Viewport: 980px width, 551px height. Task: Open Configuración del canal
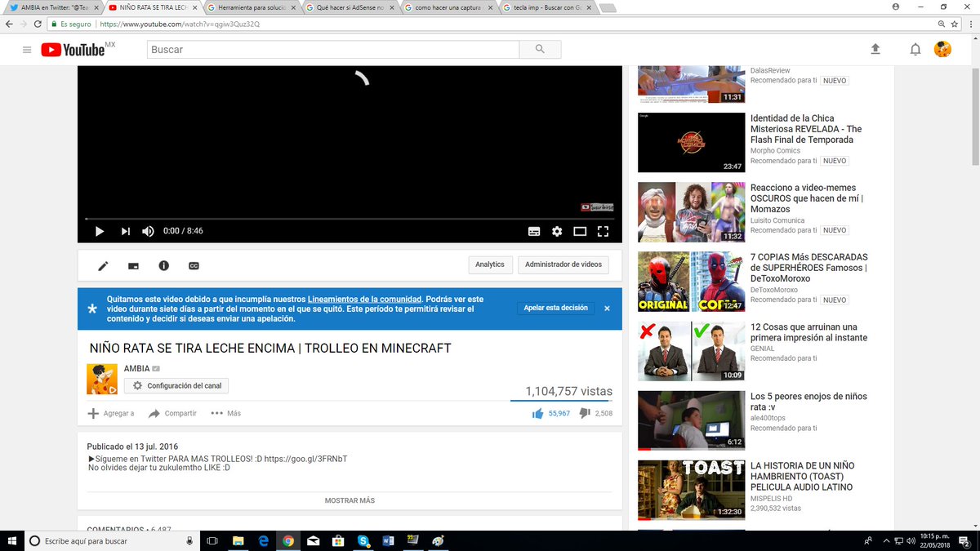[x=176, y=385]
